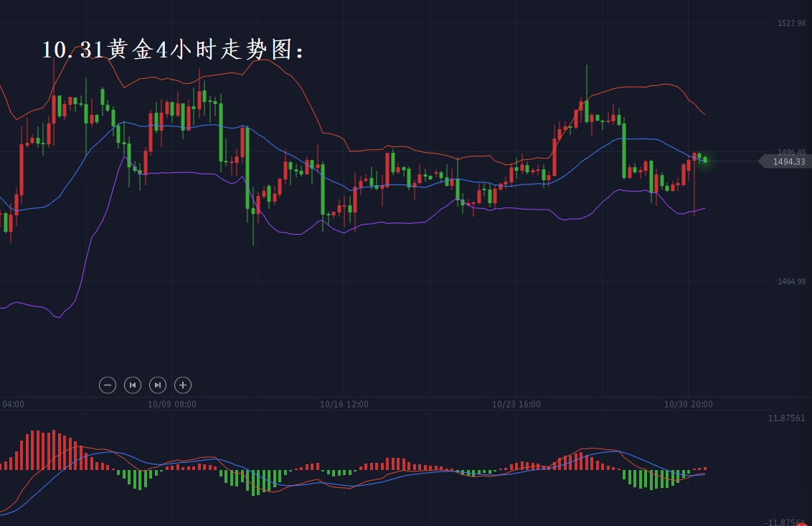Viewport: 812px width, 526px height.
Task: Select the 04:00 time label at left
Action: point(13,405)
